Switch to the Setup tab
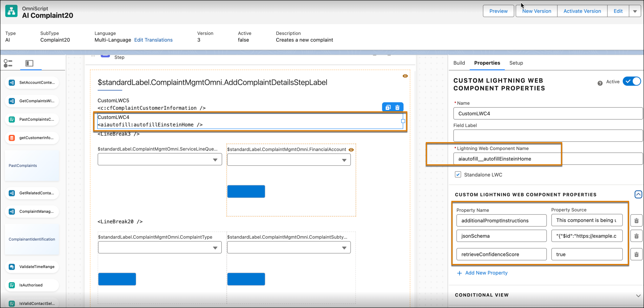 (516, 63)
